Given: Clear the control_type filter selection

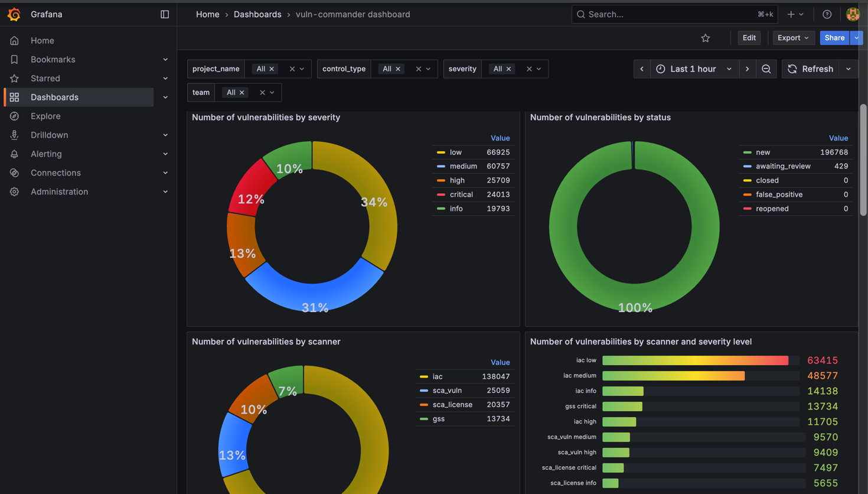Looking at the screenshot, I should tap(418, 69).
